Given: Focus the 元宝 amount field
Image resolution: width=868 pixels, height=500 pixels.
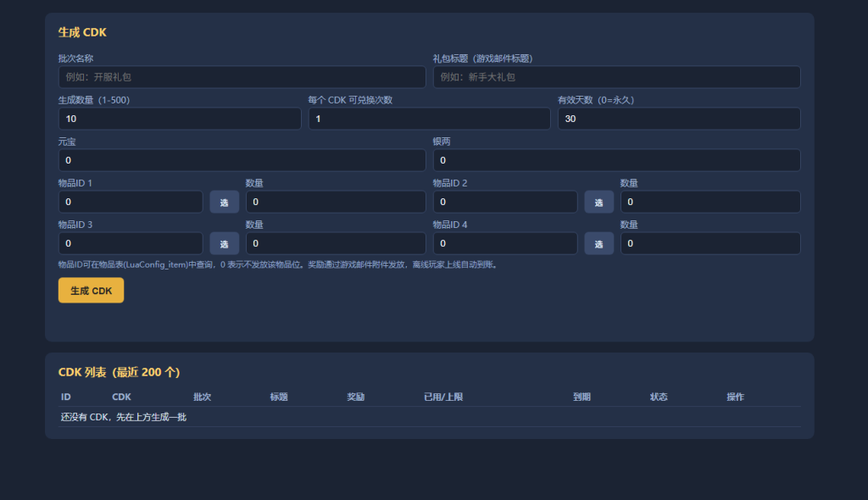Looking at the screenshot, I should 242,160.
